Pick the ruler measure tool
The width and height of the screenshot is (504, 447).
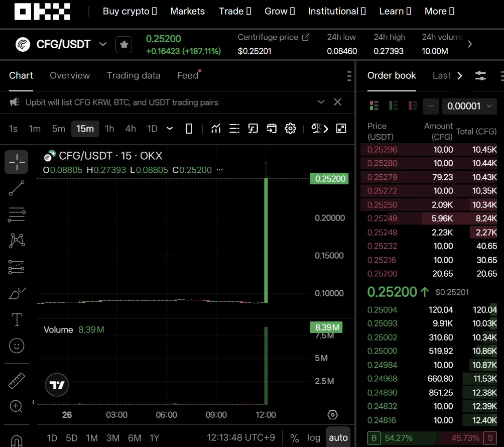[x=17, y=381]
